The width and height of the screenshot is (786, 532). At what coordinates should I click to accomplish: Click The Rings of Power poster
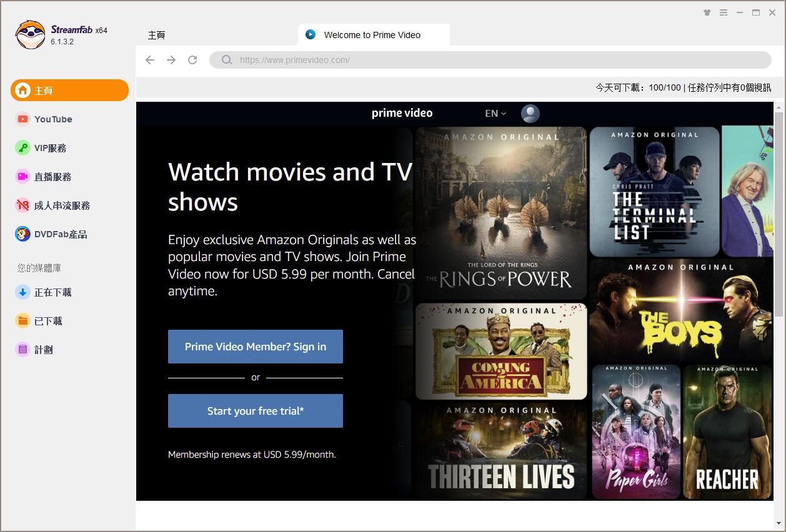point(501,213)
